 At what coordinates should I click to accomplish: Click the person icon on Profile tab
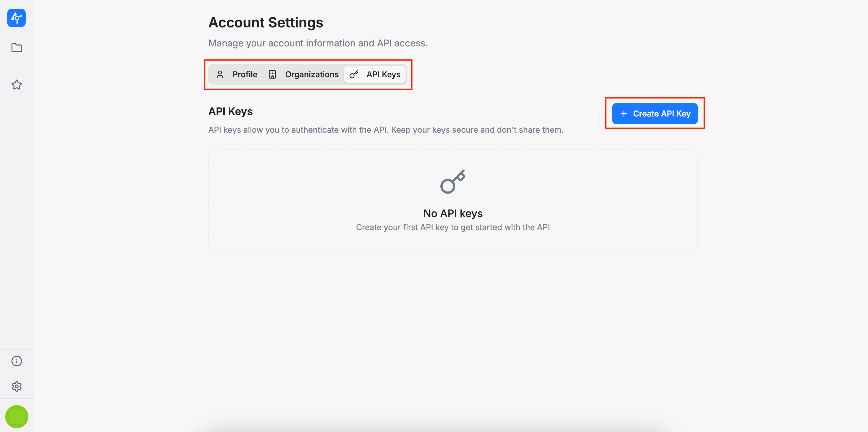point(220,74)
